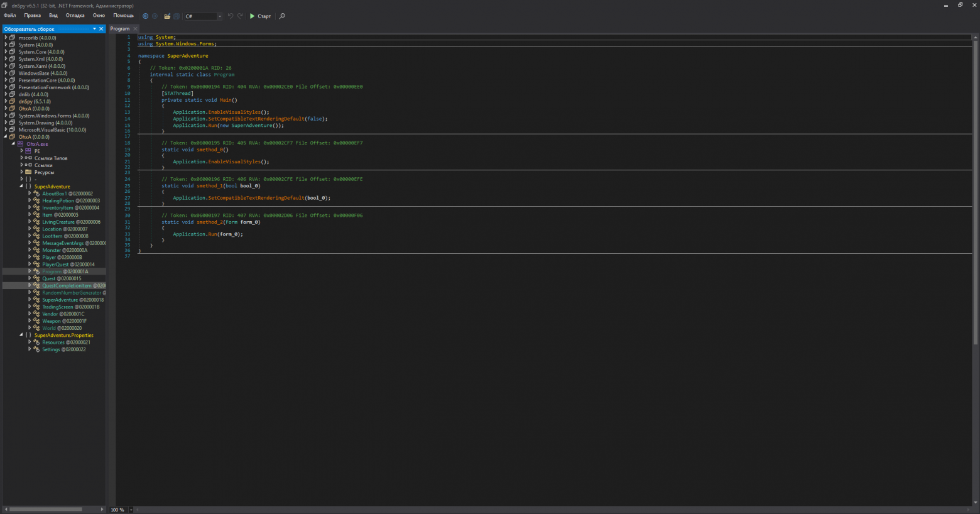Click the Ресурсы folder icon

point(28,172)
